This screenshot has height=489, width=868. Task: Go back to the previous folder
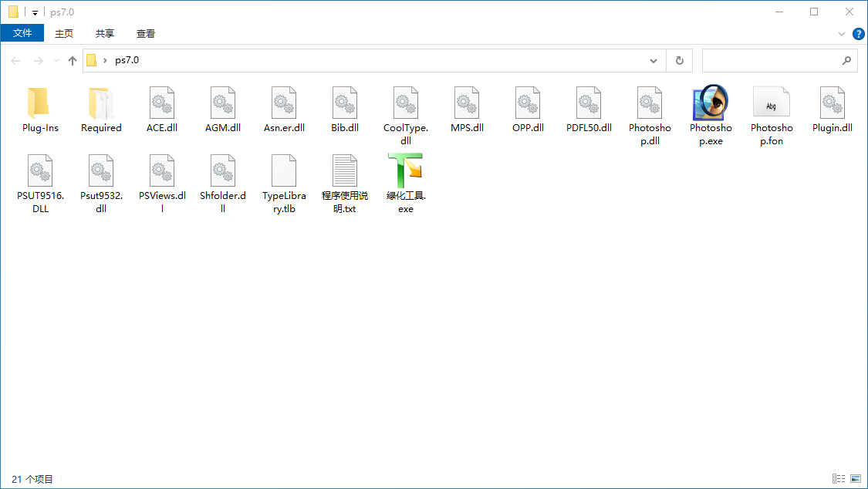pos(15,60)
